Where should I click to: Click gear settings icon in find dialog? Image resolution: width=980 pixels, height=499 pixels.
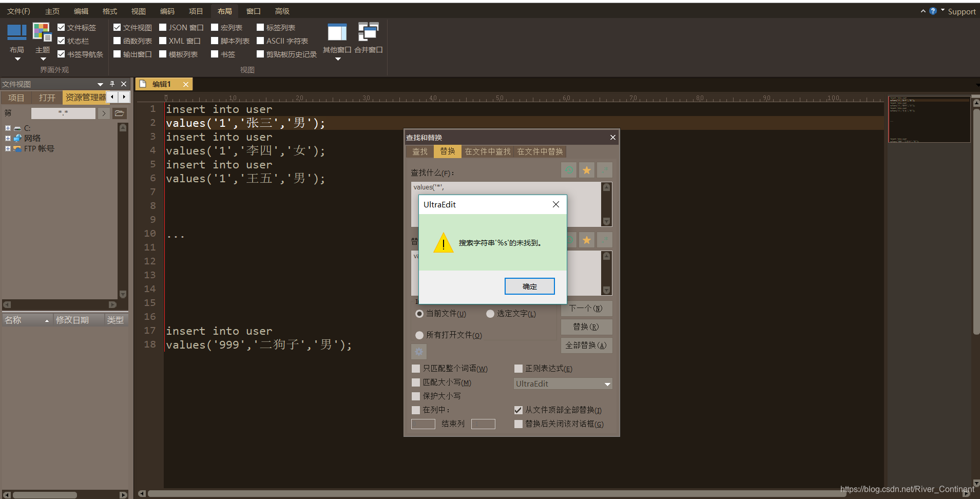pos(419,352)
